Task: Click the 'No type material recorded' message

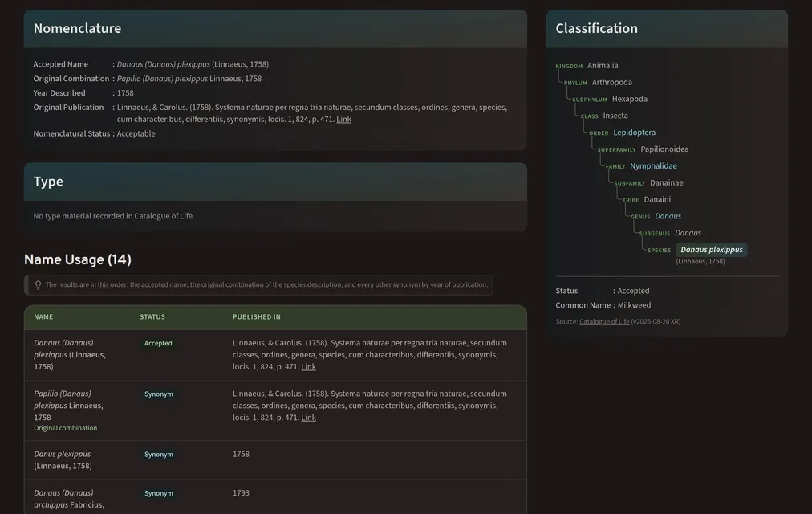Action: click(x=114, y=216)
